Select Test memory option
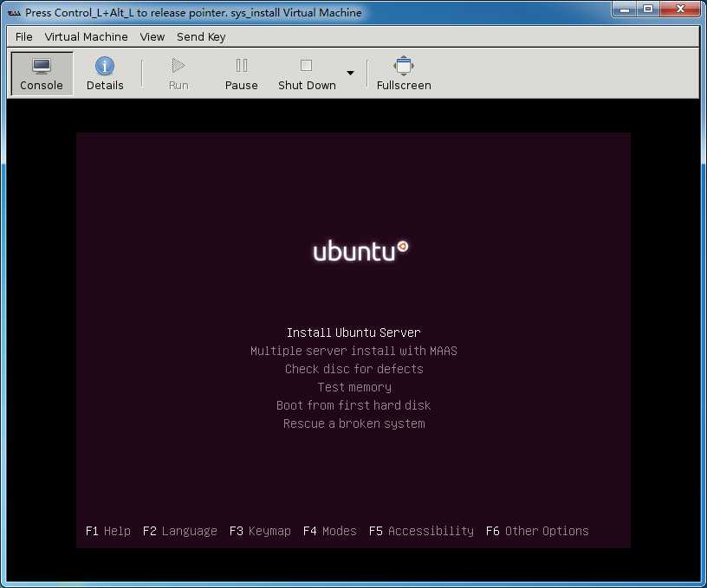This screenshot has width=707, height=588. [x=354, y=387]
